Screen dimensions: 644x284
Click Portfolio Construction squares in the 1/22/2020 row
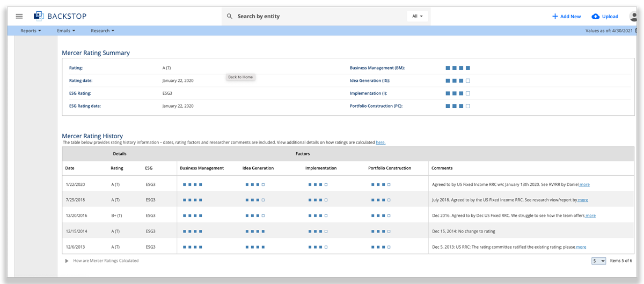[x=380, y=184]
